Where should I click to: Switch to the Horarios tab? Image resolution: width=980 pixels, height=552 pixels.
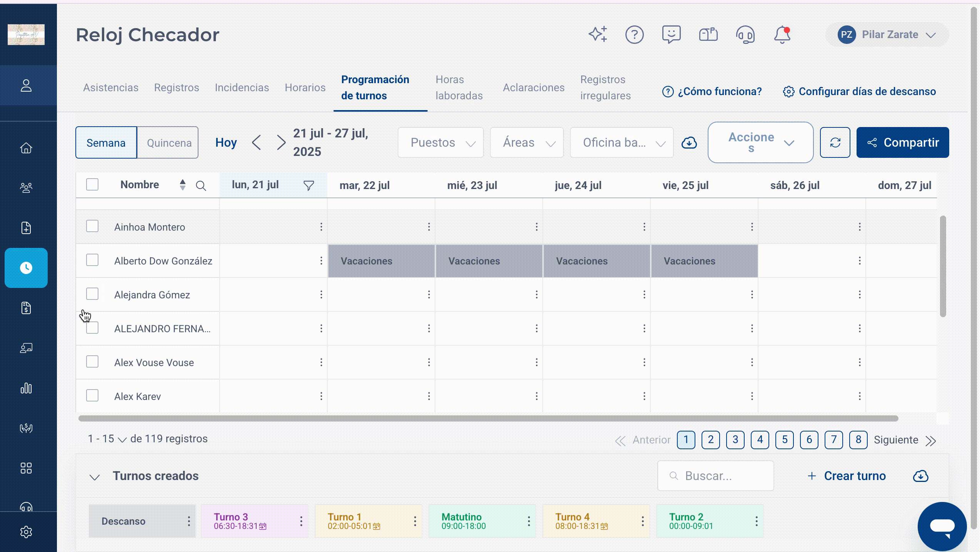click(305, 88)
